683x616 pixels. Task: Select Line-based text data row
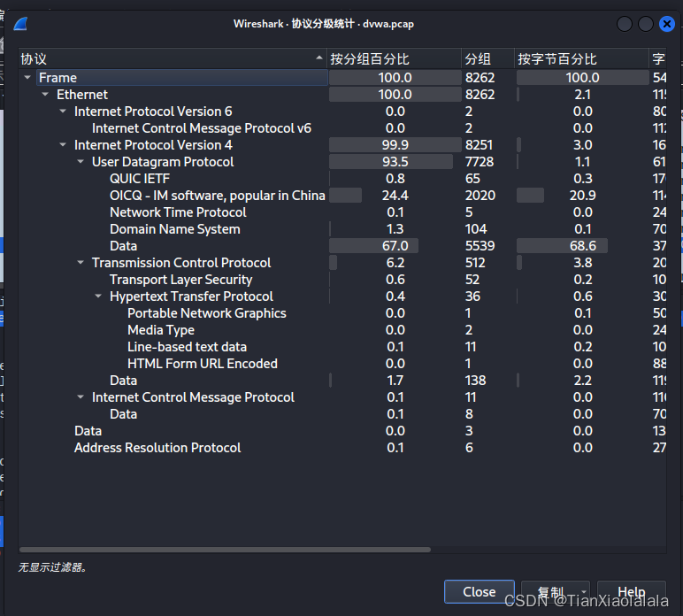click(x=342, y=347)
